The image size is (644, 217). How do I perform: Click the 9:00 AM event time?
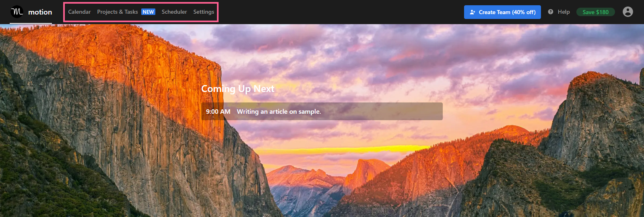coord(218,111)
